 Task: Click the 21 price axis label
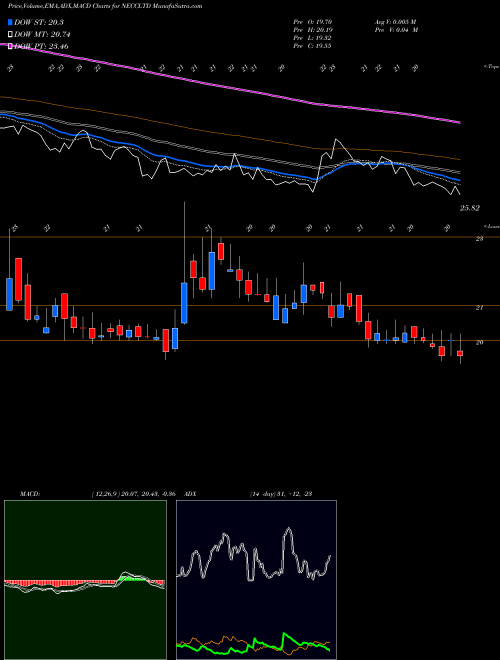click(x=479, y=308)
